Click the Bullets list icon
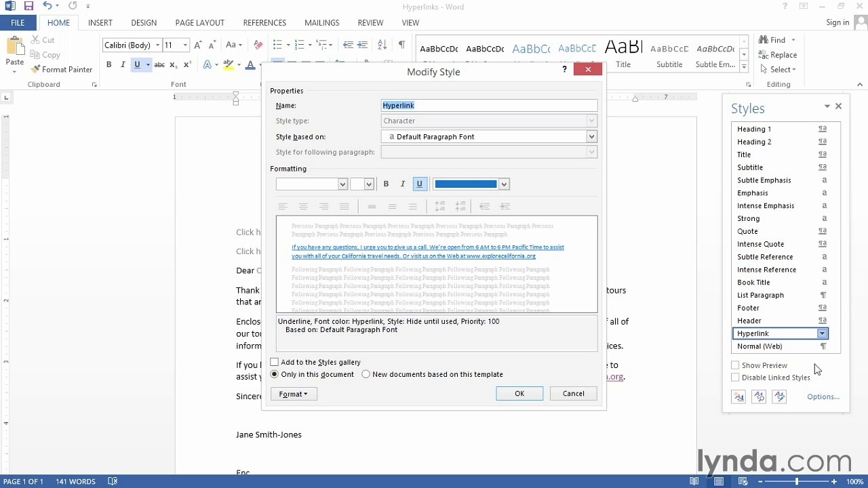The height and width of the screenshot is (488, 868). 277,45
